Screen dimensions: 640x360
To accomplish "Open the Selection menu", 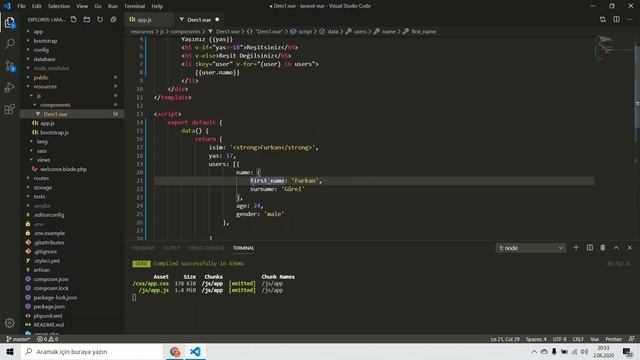I will click(x=59, y=6).
